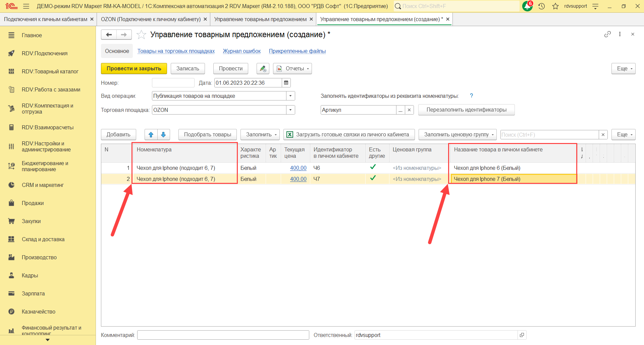Open the history clock icon
644x345 pixels.
tap(541, 6)
